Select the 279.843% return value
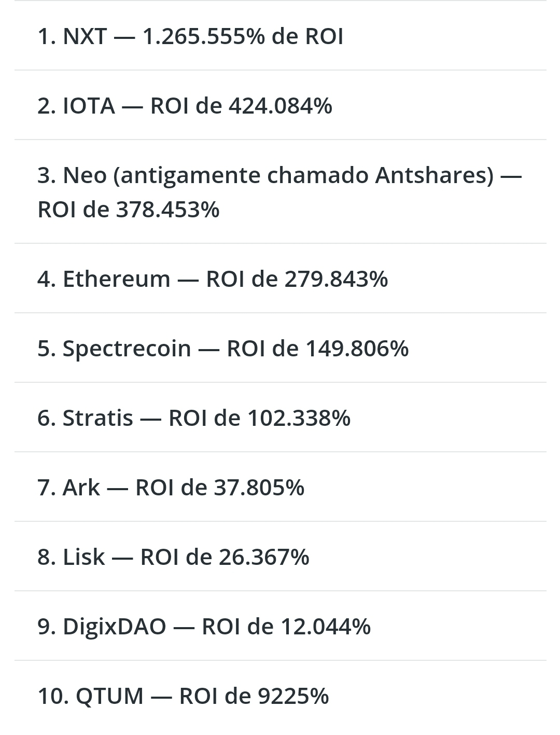The width and height of the screenshot is (560, 735). 336,280
